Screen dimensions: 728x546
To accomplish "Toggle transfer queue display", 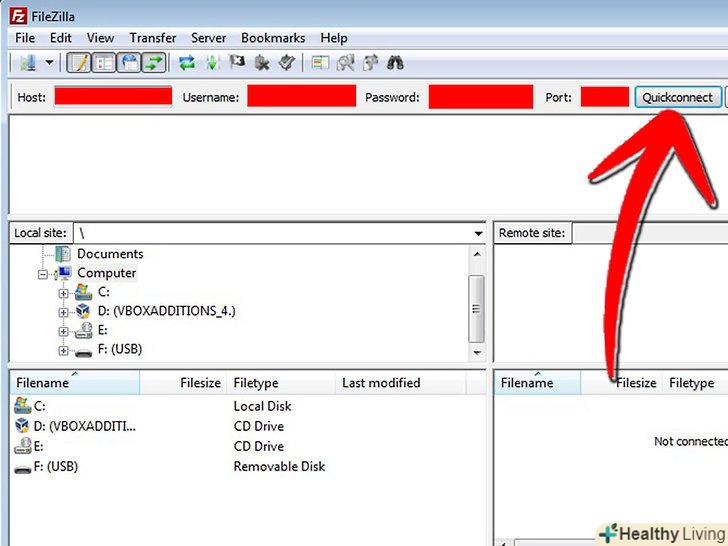I will [x=154, y=63].
